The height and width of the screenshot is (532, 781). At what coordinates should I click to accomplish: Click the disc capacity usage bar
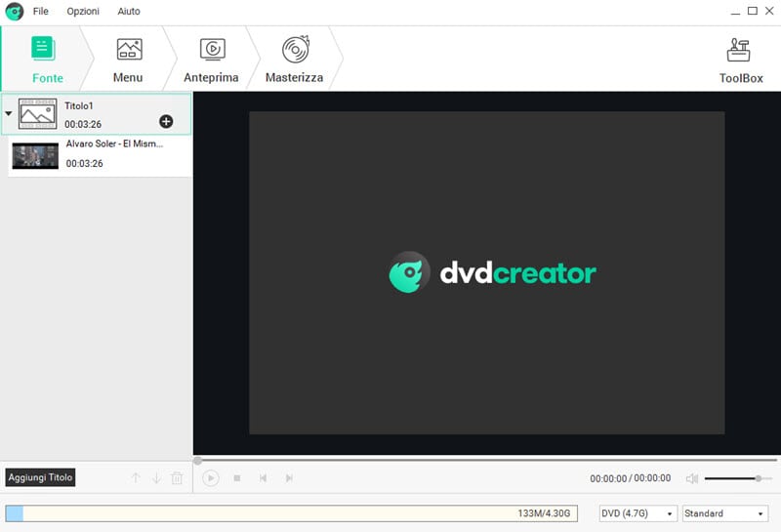(291, 513)
